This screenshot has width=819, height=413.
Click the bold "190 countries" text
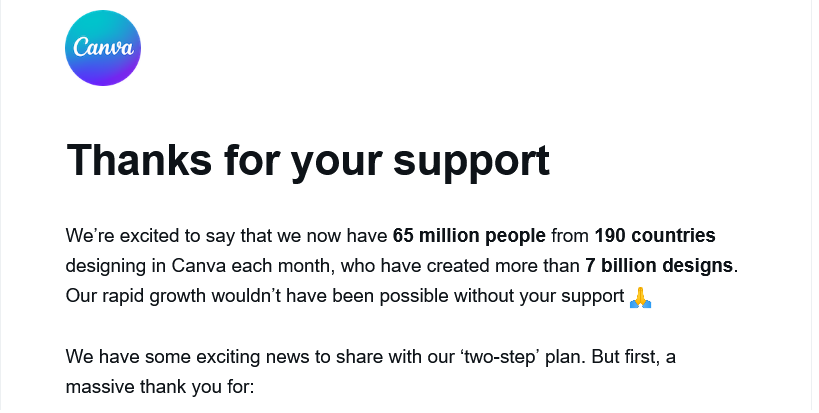(x=655, y=236)
